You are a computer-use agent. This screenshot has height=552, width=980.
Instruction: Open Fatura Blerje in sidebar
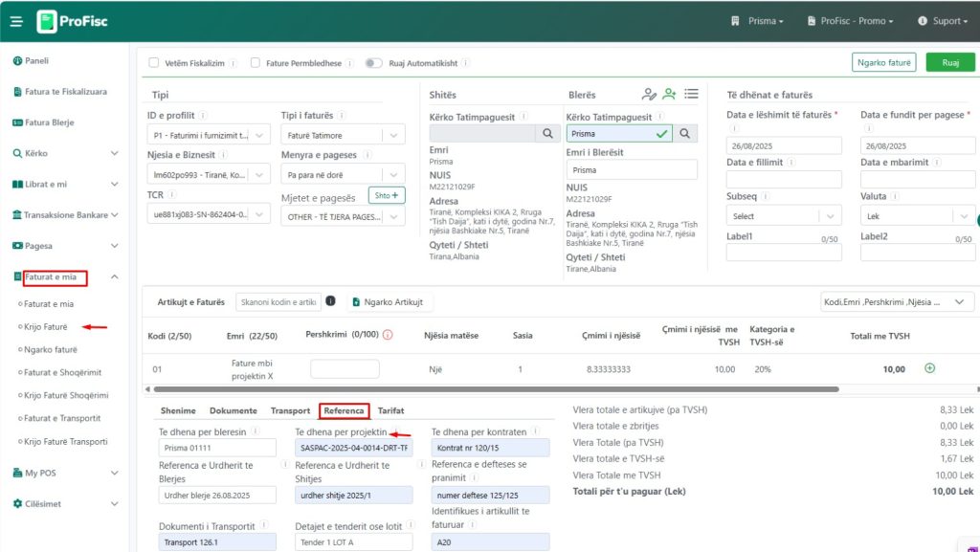[x=43, y=122]
